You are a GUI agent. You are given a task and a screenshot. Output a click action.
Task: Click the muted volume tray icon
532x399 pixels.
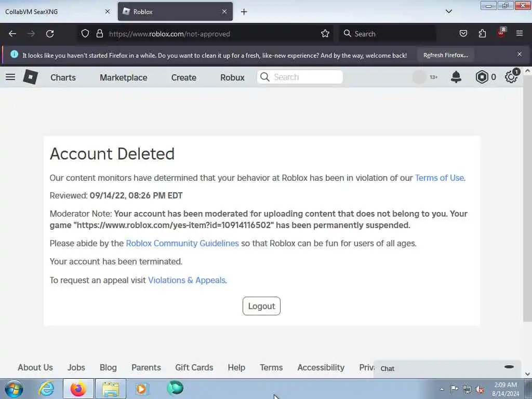pyautogui.click(x=480, y=389)
